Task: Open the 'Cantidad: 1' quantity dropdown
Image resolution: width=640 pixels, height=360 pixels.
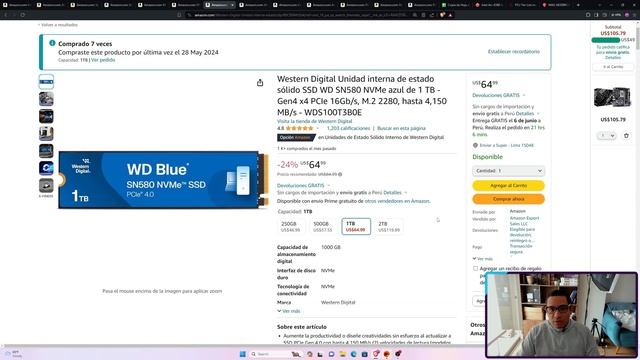Action: point(508,171)
